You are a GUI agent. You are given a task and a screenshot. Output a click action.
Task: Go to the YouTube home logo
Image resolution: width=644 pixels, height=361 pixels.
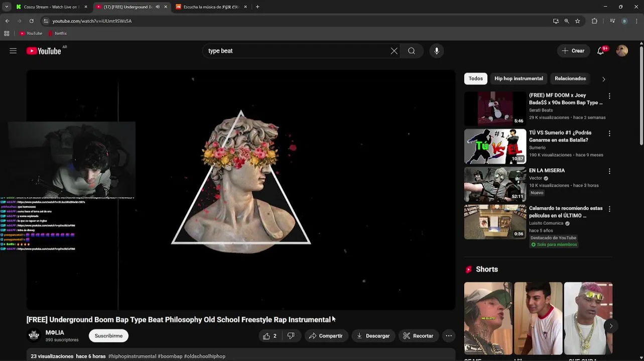click(x=43, y=51)
